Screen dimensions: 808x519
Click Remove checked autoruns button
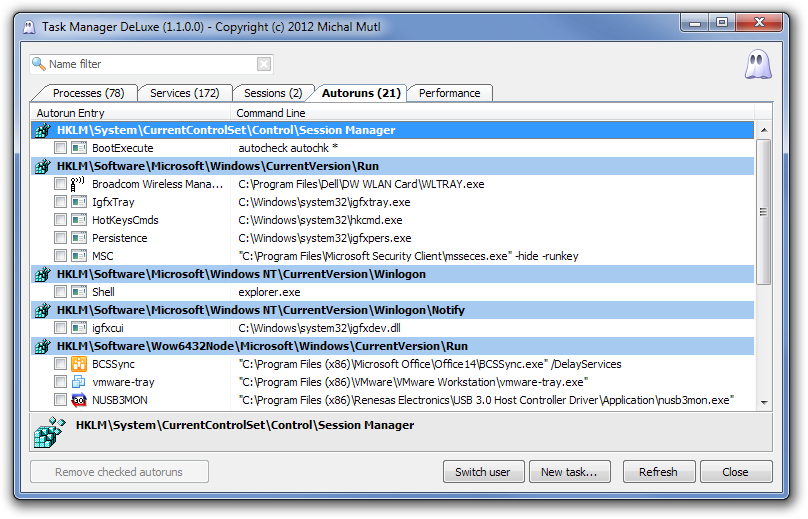119,472
